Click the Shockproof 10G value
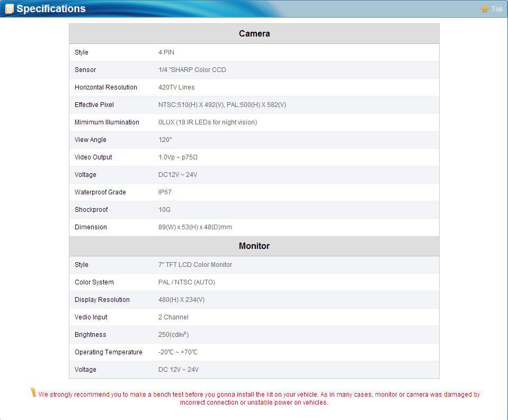 164,210
